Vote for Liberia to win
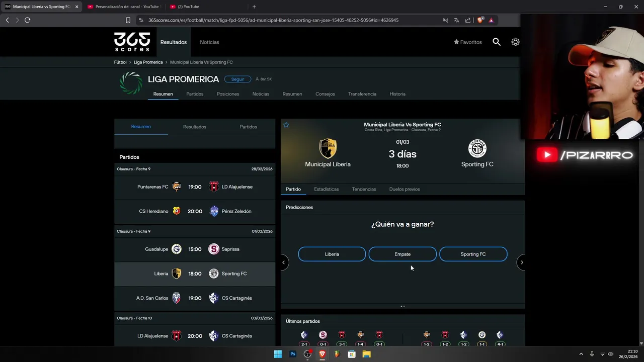This screenshot has width=644, height=362. point(332,254)
